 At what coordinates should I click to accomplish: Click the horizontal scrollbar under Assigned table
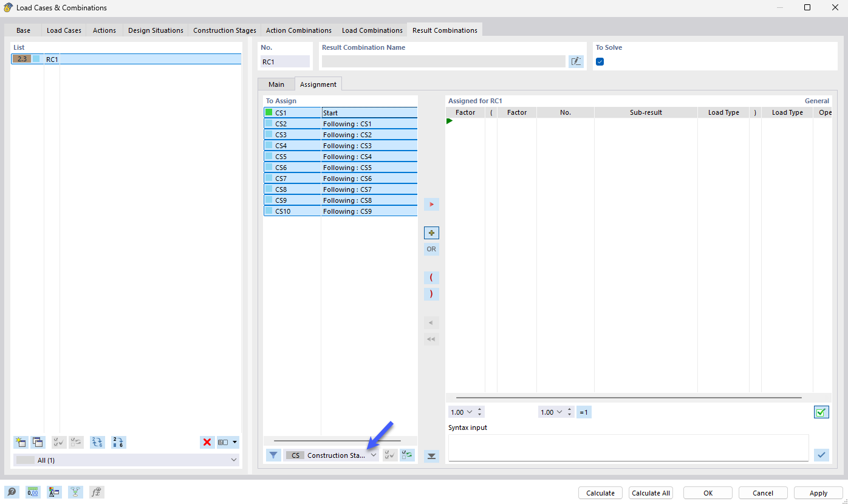[x=629, y=398]
